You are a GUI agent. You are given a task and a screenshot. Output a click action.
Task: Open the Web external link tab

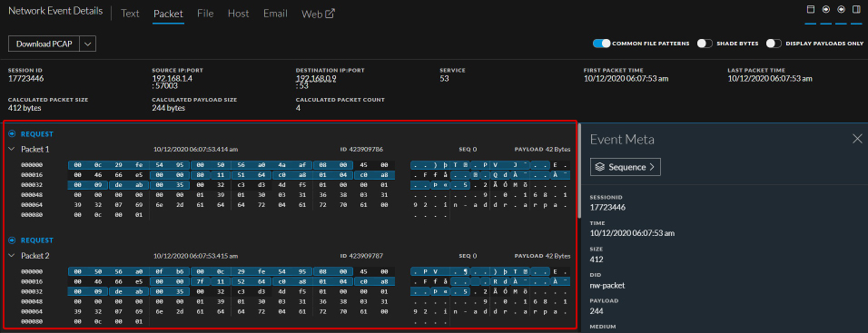click(319, 14)
